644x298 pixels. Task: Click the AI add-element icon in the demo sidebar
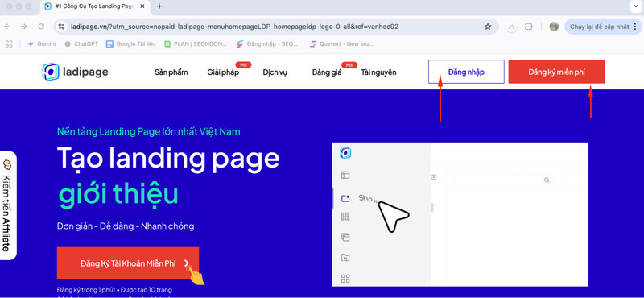pyautogui.click(x=345, y=198)
